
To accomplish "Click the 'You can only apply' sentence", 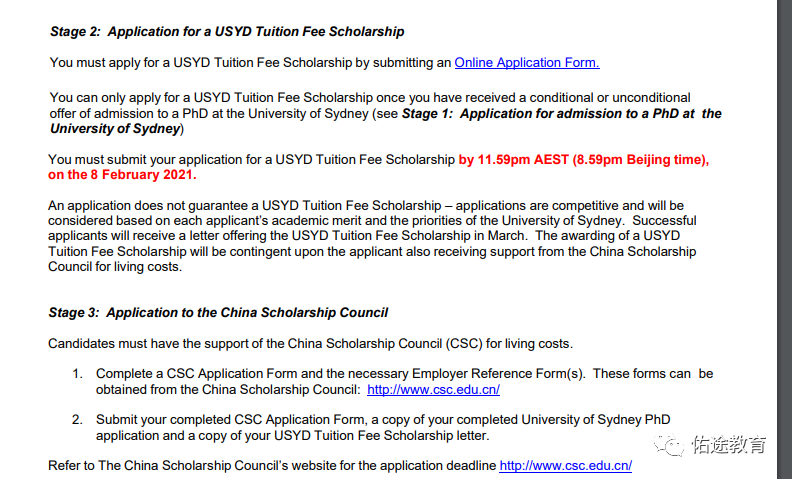I will point(385,113).
